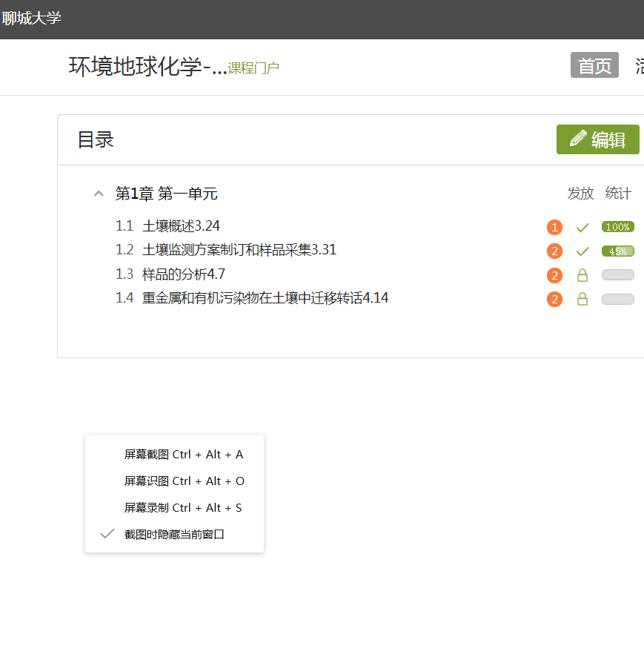Image resolution: width=644 pixels, height=666 pixels.
Task: Click the orange badge on section 1.2 row
Action: click(x=554, y=251)
